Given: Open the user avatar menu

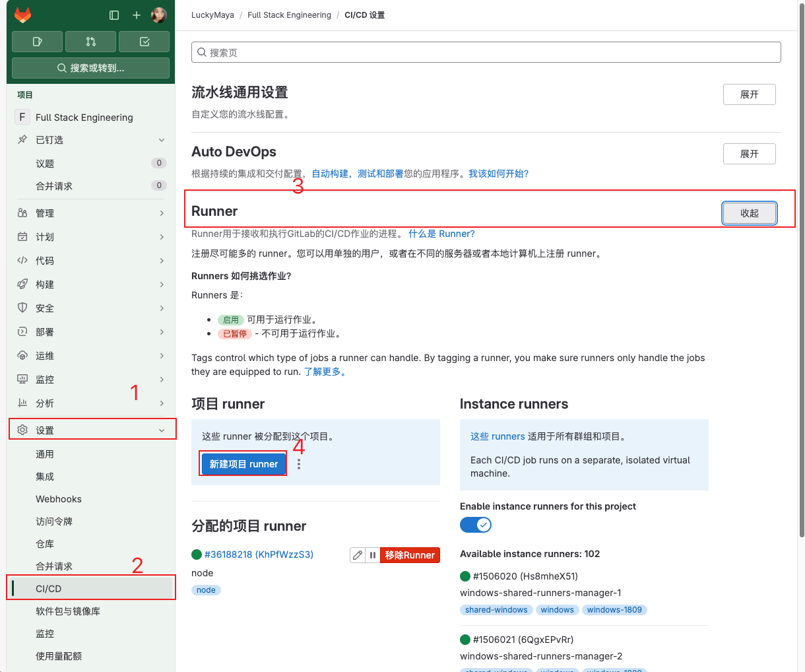Looking at the screenshot, I should pyautogui.click(x=158, y=15).
